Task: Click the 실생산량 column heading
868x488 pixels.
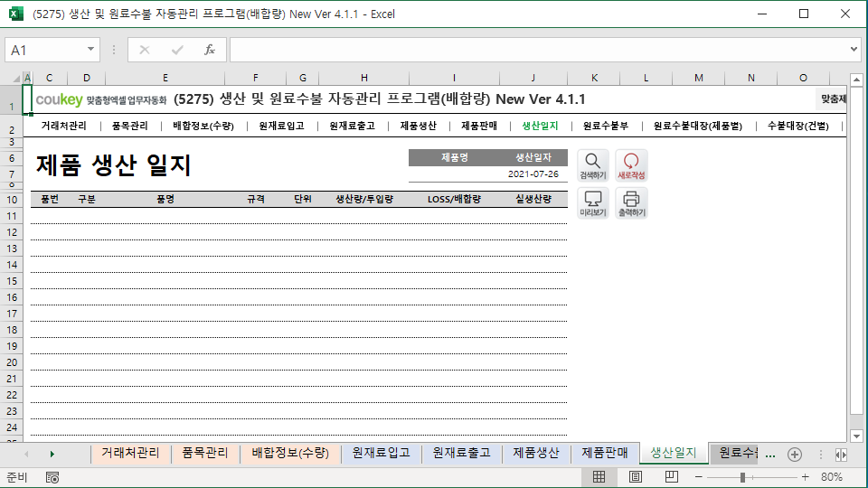Action: tap(533, 199)
